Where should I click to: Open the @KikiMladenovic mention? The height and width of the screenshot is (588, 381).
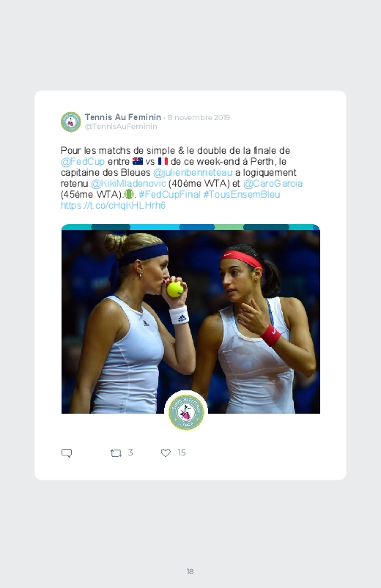click(128, 183)
